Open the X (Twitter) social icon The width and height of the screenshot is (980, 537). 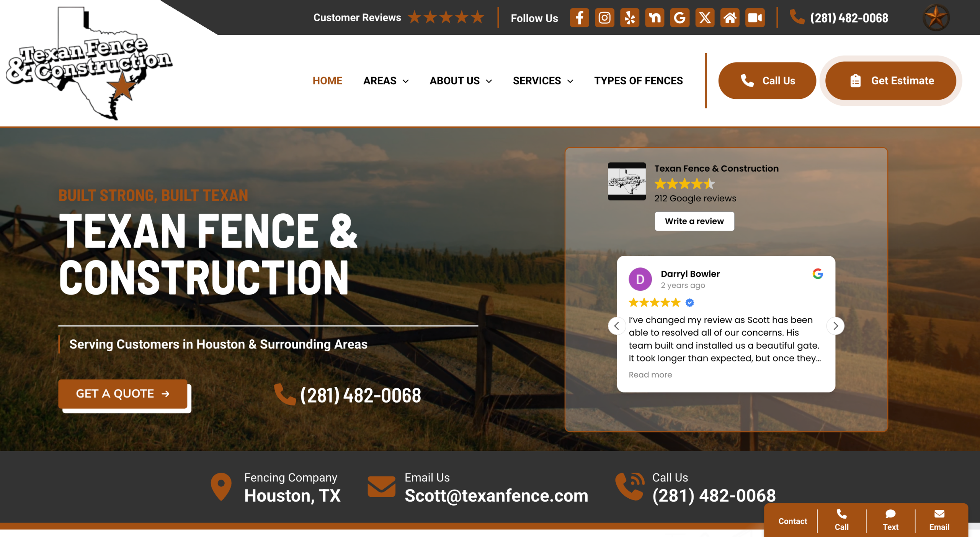coord(705,18)
